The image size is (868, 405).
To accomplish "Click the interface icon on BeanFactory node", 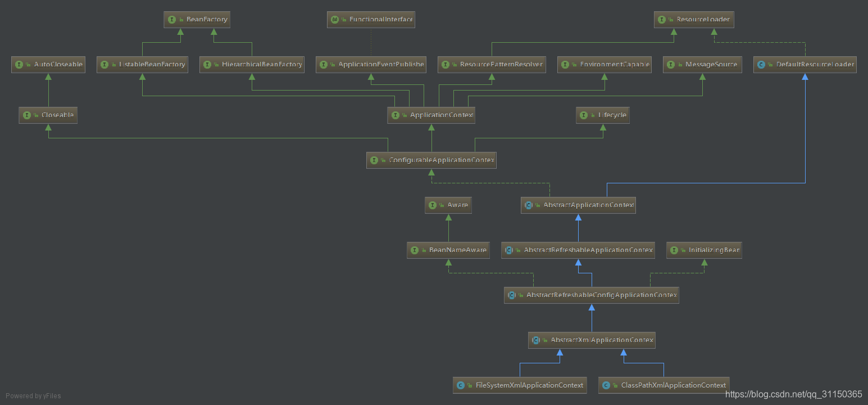I will click(172, 20).
